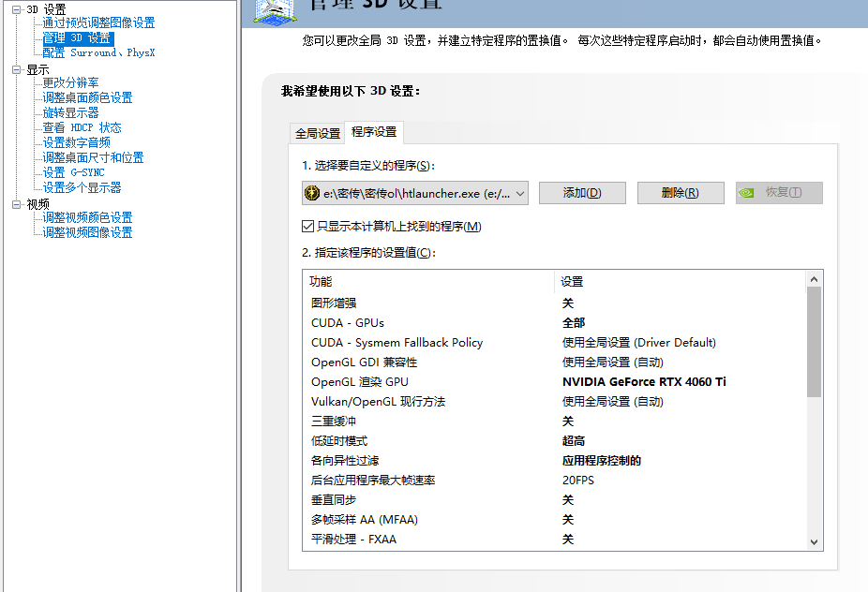Select the 图形增强 setting row
The image size is (868, 592).
(555, 303)
